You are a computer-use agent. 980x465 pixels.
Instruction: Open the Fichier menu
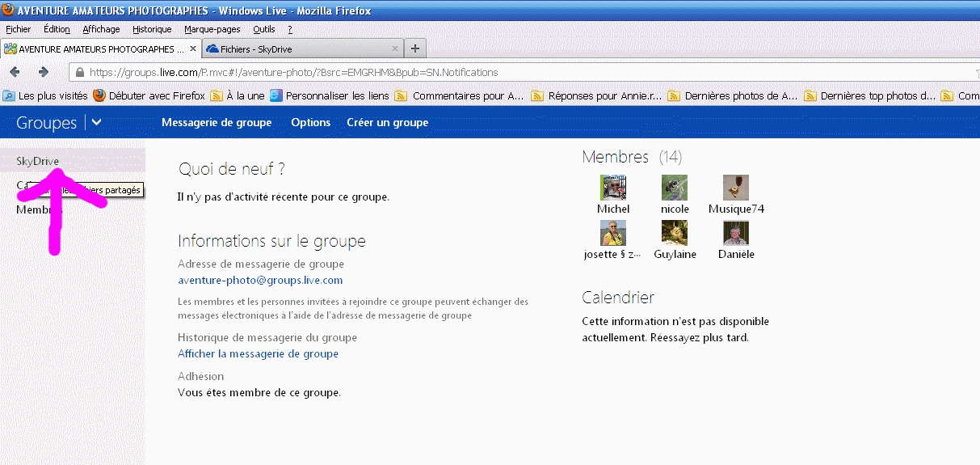18,29
